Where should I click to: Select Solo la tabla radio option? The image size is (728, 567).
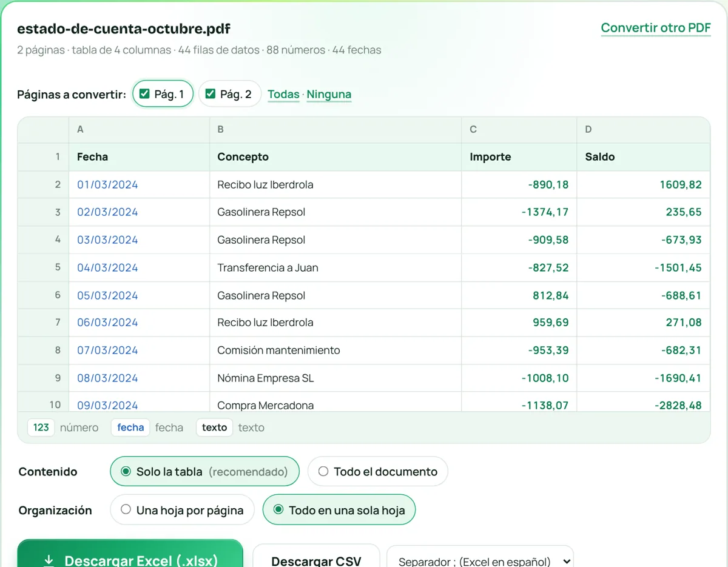tap(204, 471)
